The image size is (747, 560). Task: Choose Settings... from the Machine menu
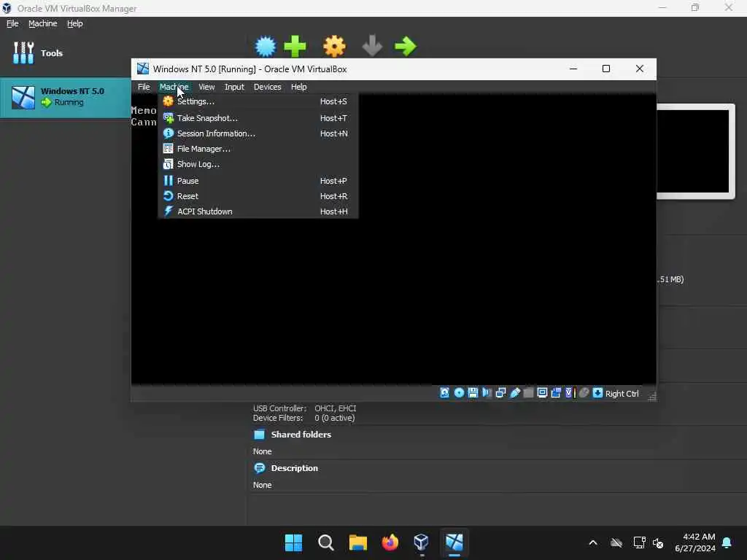(x=258, y=101)
